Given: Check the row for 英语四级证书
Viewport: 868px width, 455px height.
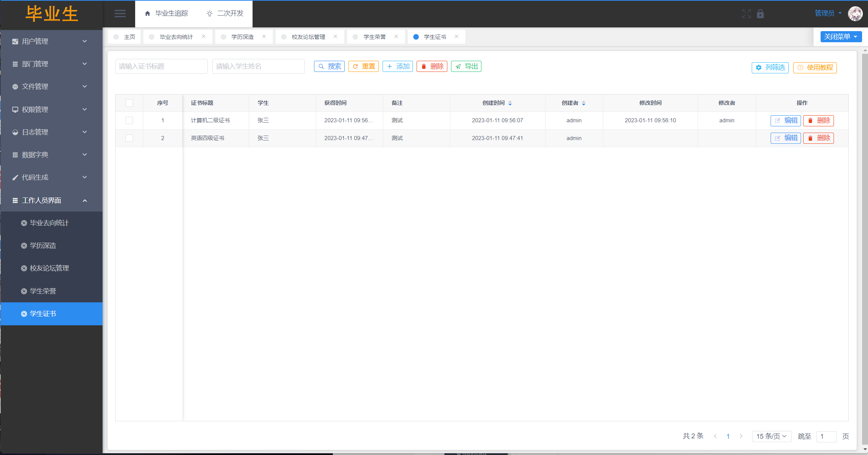Looking at the screenshot, I should (x=129, y=138).
